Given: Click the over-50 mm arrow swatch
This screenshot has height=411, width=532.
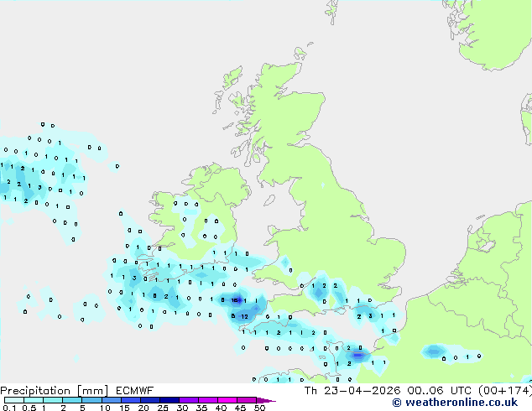Looking at the screenshot, I should pos(266,400).
